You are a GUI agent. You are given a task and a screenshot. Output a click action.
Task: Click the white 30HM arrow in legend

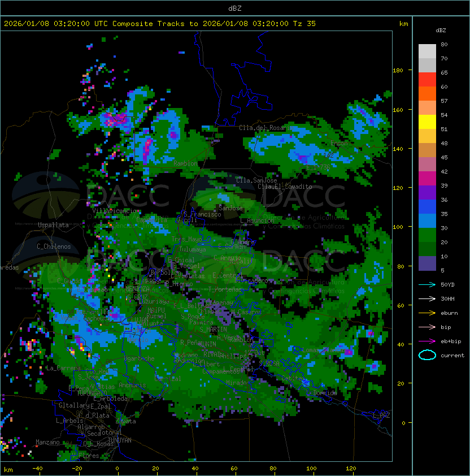pos(427,298)
